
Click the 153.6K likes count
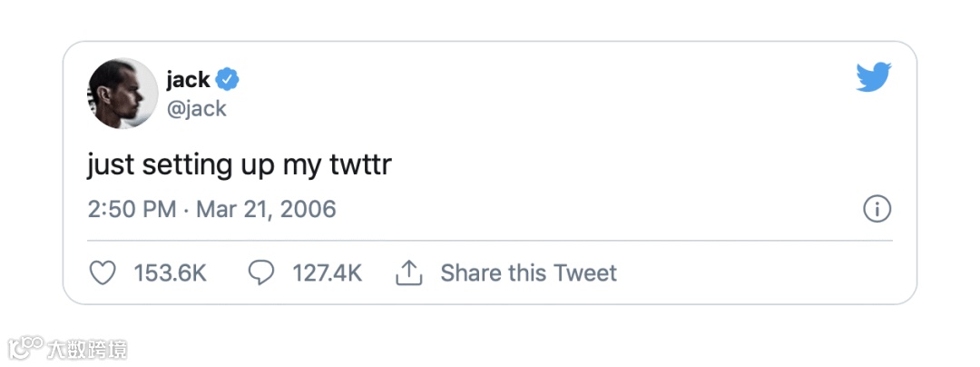[x=170, y=273]
